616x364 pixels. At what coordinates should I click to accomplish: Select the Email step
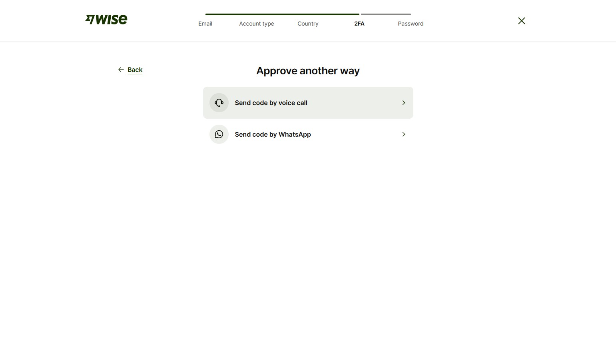205,24
